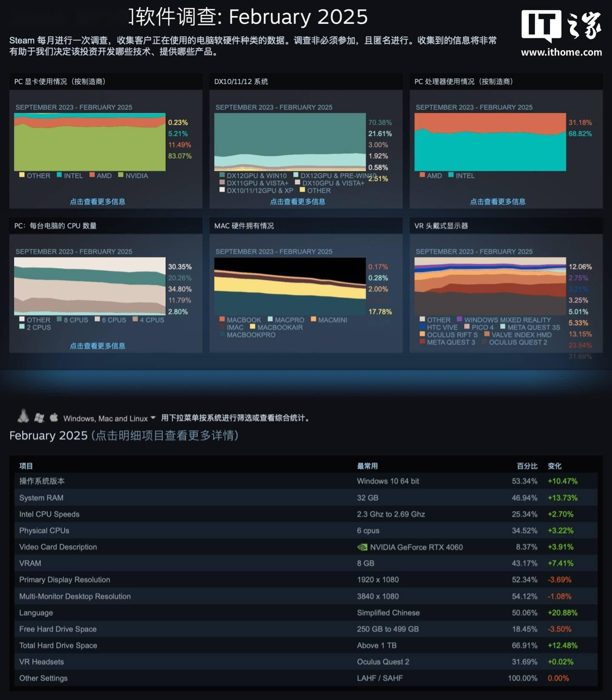Click the AMD vs Intel processor chart

point(490,142)
